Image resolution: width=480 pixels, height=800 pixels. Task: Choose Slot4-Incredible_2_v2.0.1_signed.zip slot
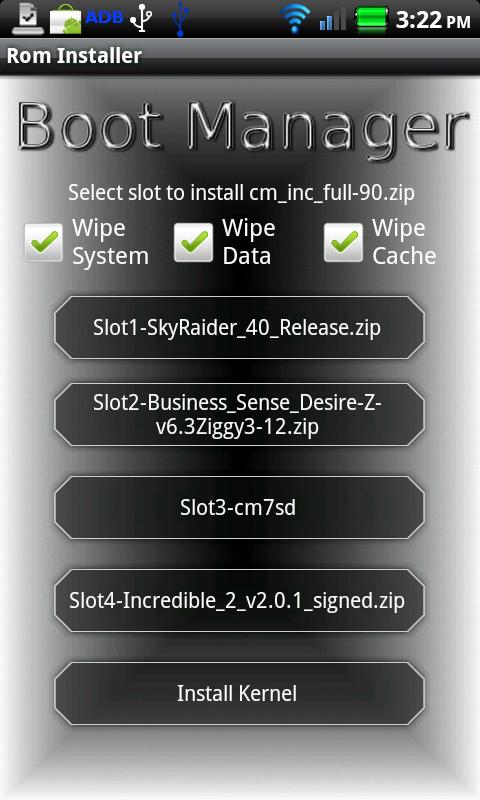[x=239, y=601]
